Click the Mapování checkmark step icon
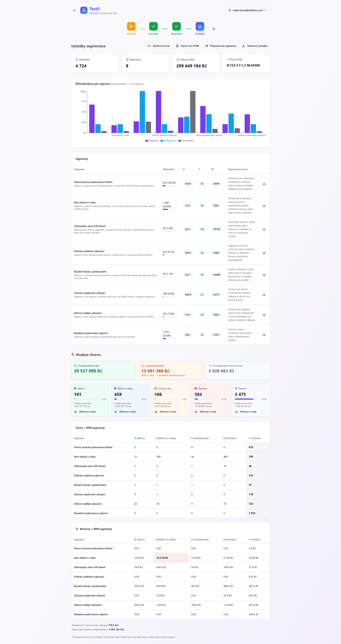The image size is (341, 644). 176,26
